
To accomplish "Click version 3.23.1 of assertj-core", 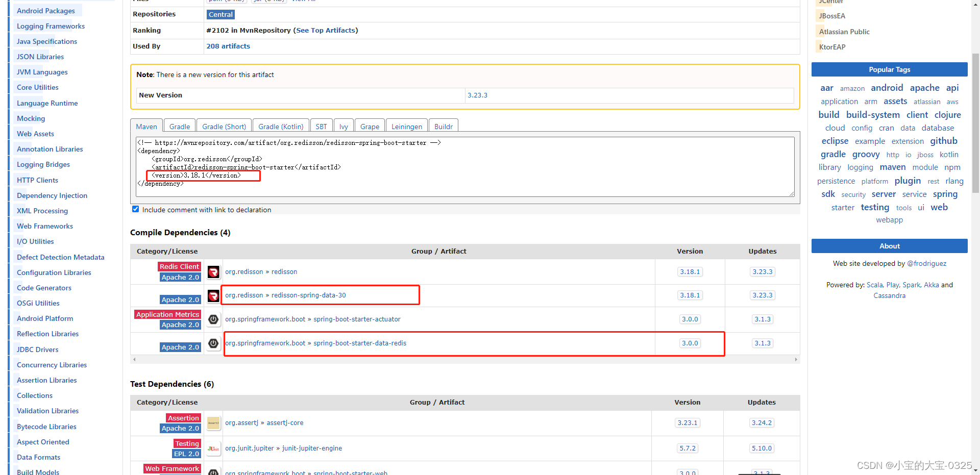I will click(x=688, y=423).
